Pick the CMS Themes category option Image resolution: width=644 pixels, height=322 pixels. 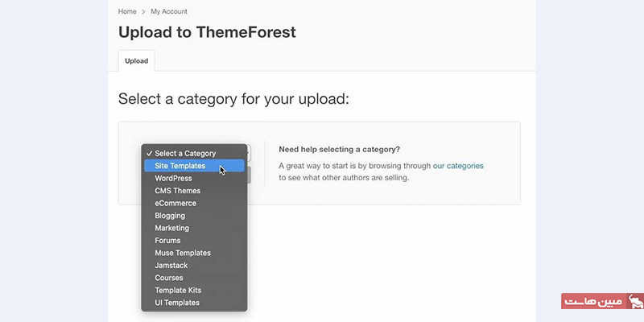click(x=178, y=191)
